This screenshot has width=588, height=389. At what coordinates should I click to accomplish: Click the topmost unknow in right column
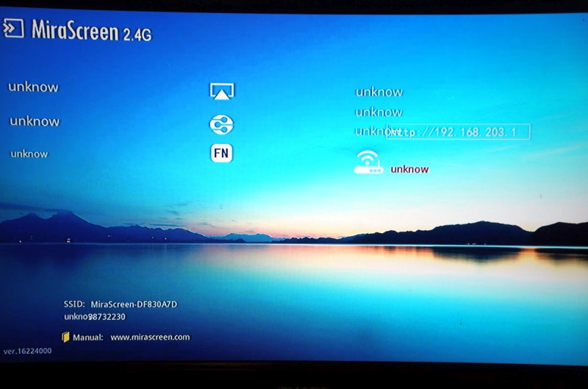(379, 92)
